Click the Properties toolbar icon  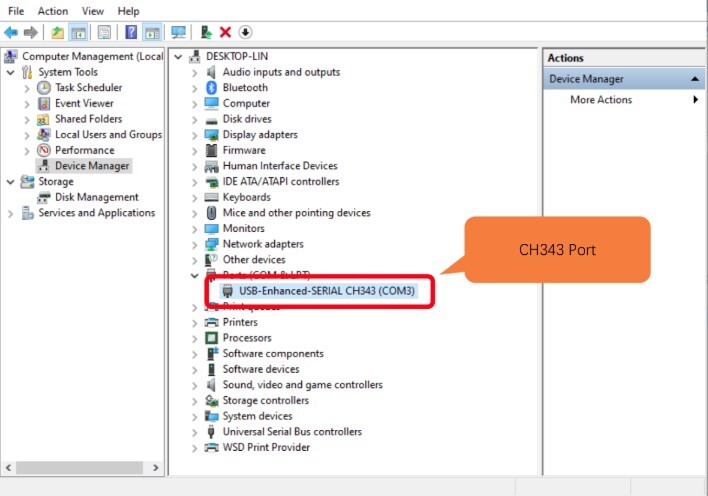pyautogui.click(x=102, y=33)
